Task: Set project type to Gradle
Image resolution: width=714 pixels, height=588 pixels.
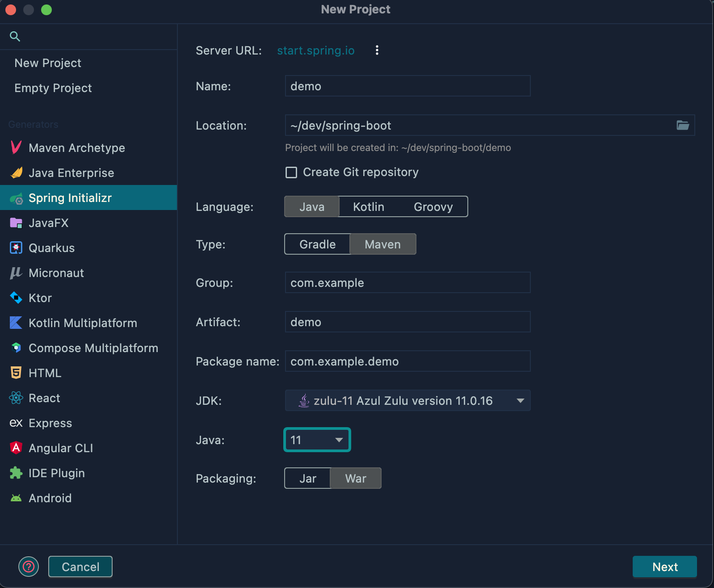Action: point(317,244)
